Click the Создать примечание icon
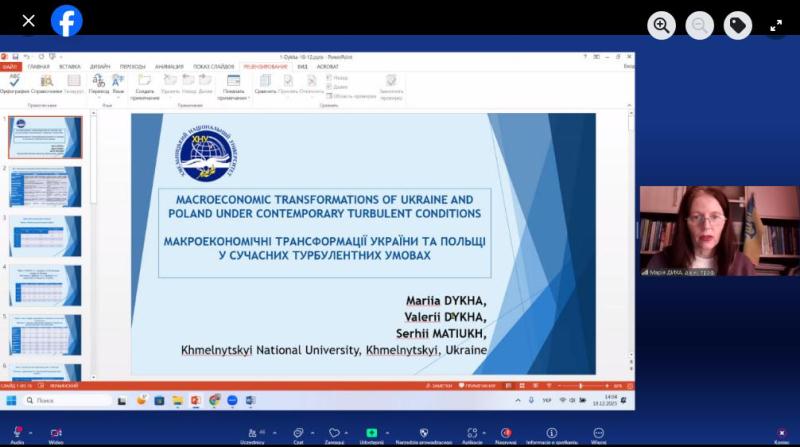 tap(144, 85)
